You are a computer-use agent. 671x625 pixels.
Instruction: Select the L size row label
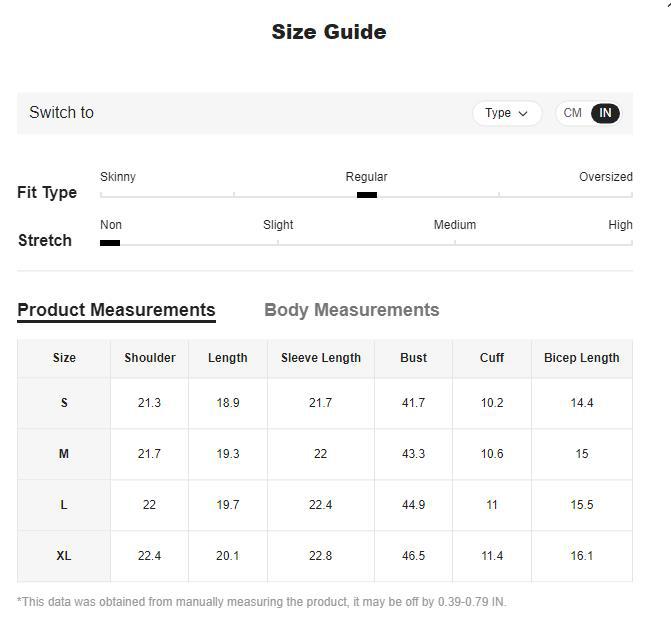pos(64,505)
